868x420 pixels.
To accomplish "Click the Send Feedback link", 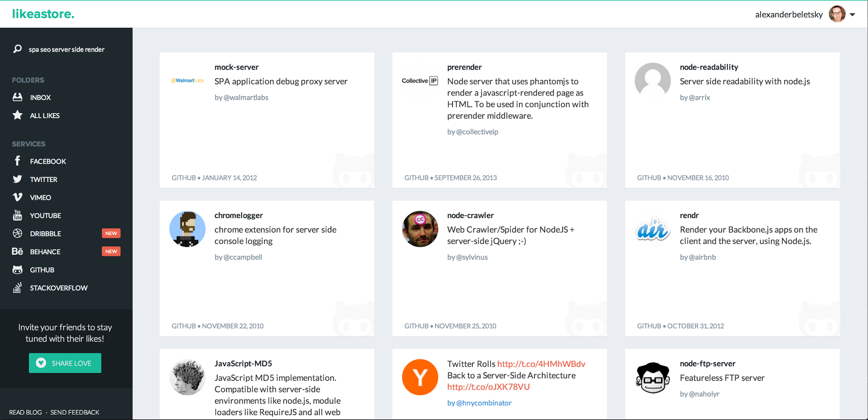I will pyautogui.click(x=75, y=412).
